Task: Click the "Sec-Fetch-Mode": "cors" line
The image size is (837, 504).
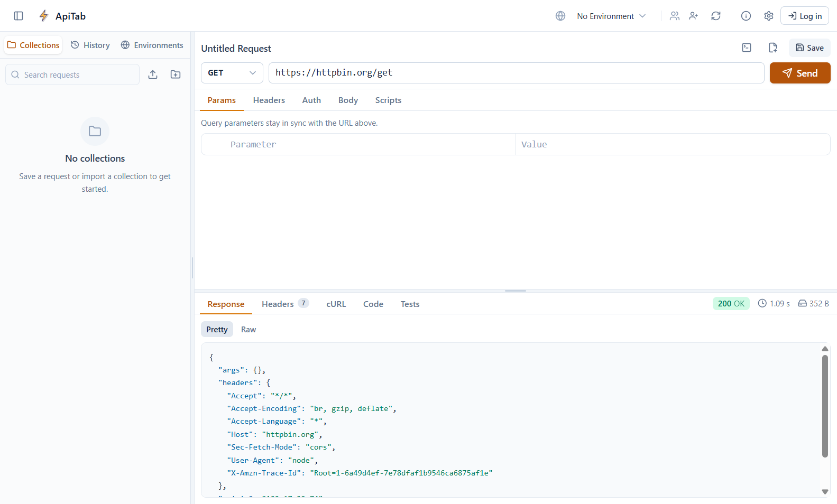Action: click(281, 447)
